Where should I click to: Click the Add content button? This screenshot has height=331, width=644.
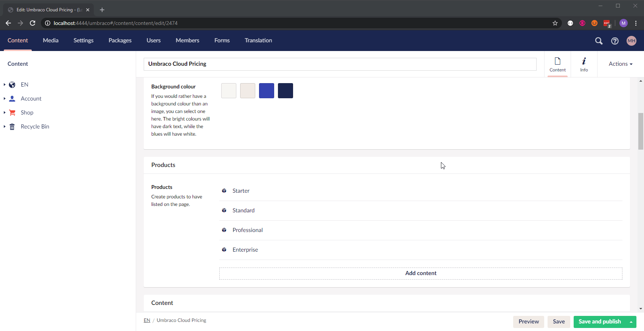pos(421,274)
